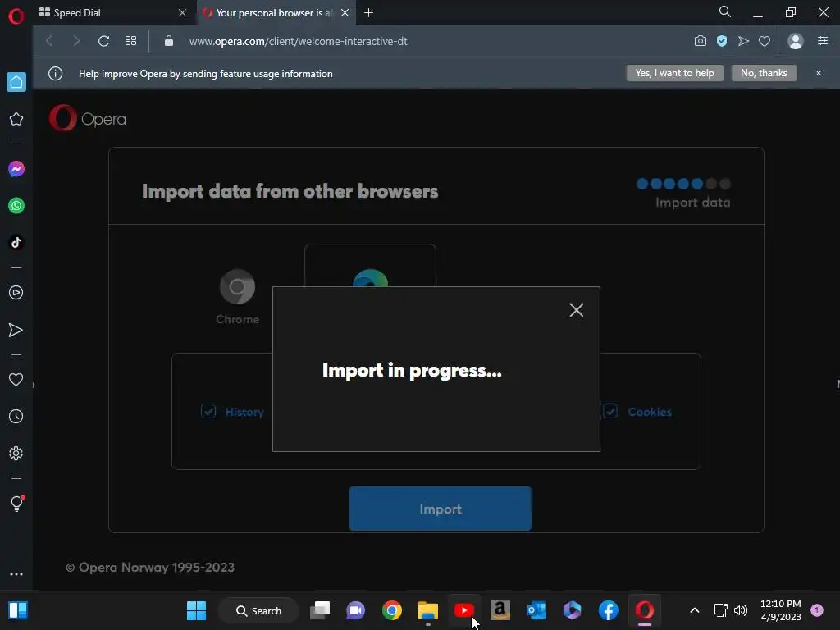This screenshot has height=630, width=840.
Task: Open YouTube from the taskbar
Action: 464,610
